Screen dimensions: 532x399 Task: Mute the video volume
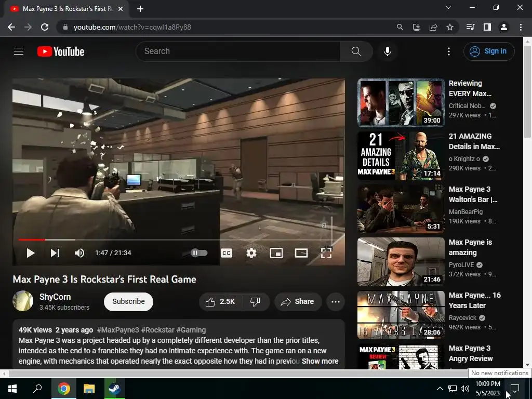tap(79, 253)
